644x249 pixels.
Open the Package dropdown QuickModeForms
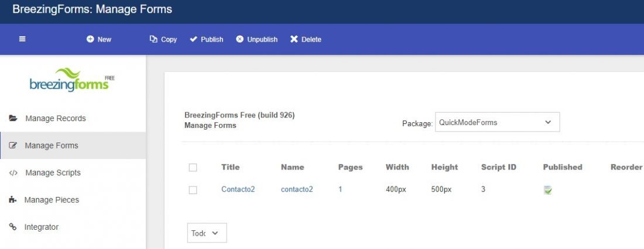point(497,122)
